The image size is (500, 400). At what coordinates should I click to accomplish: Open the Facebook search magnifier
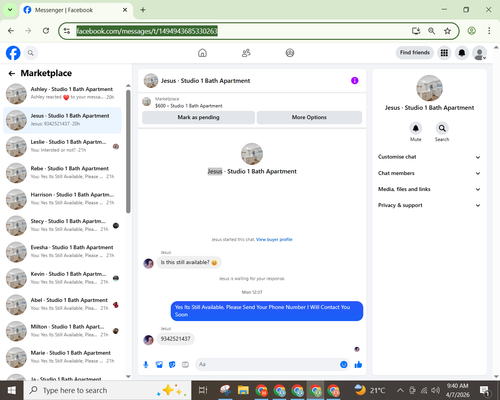31,53
